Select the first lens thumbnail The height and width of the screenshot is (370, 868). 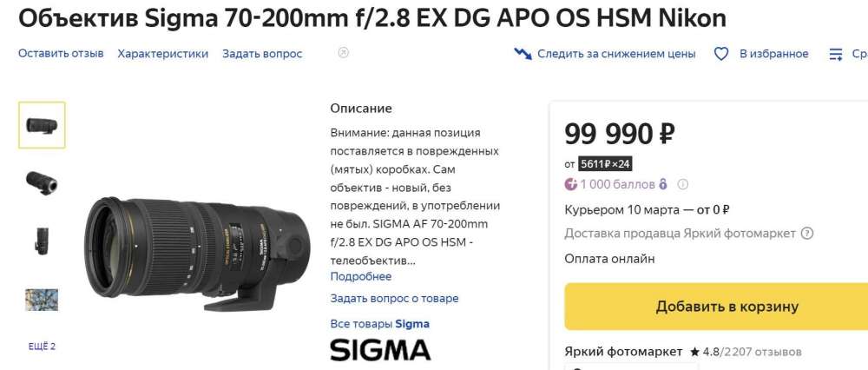[42, 125]
